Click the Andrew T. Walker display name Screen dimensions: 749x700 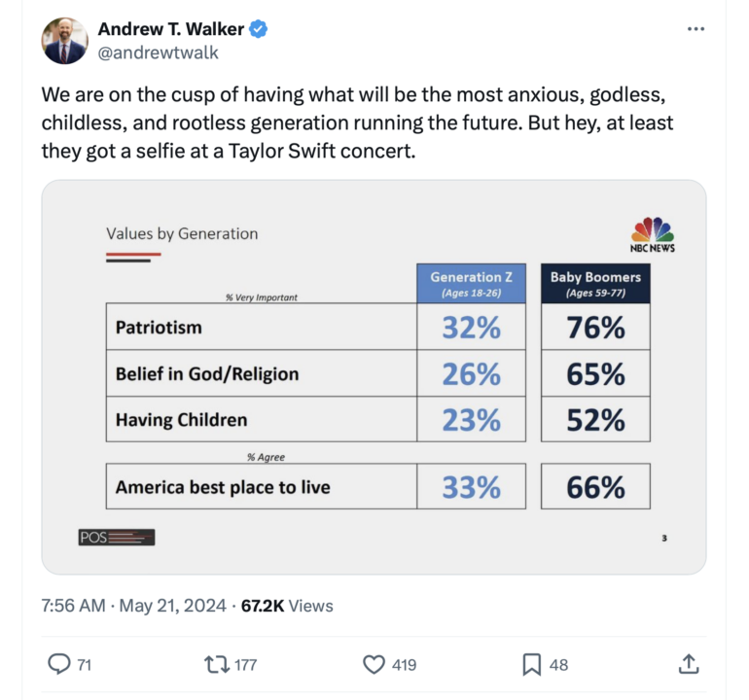coord(170,30)
